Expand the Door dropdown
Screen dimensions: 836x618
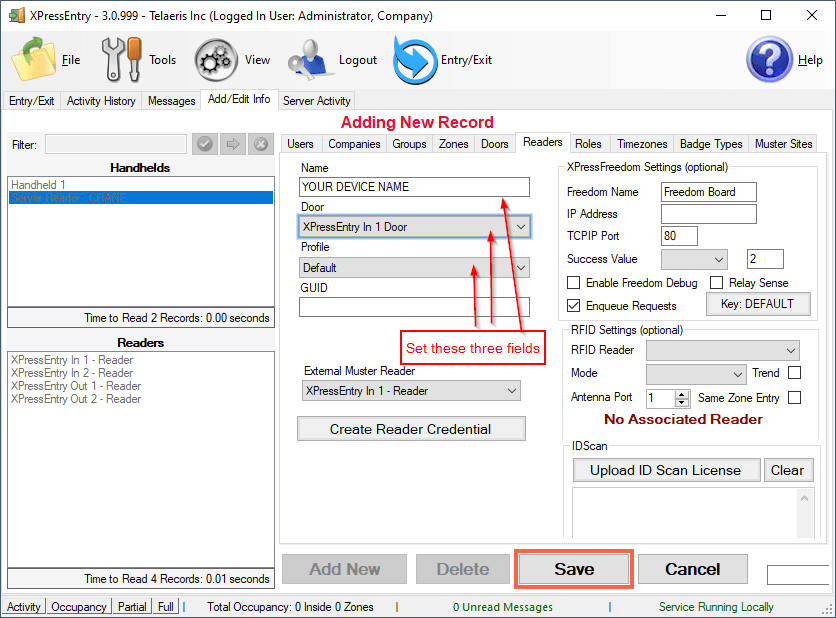click(x=520, y=227)
